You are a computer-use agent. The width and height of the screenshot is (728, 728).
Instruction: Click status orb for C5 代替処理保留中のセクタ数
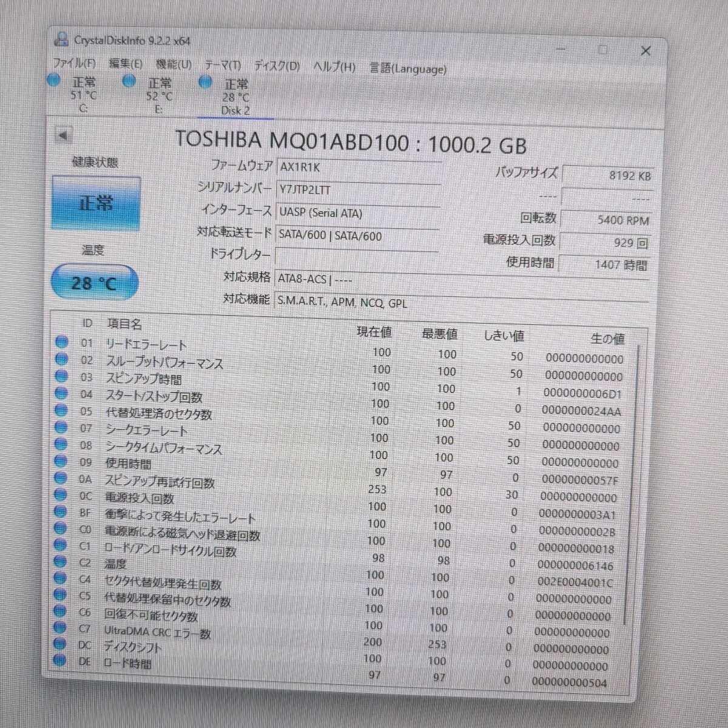pyautogui.click(x=60, y=595)
